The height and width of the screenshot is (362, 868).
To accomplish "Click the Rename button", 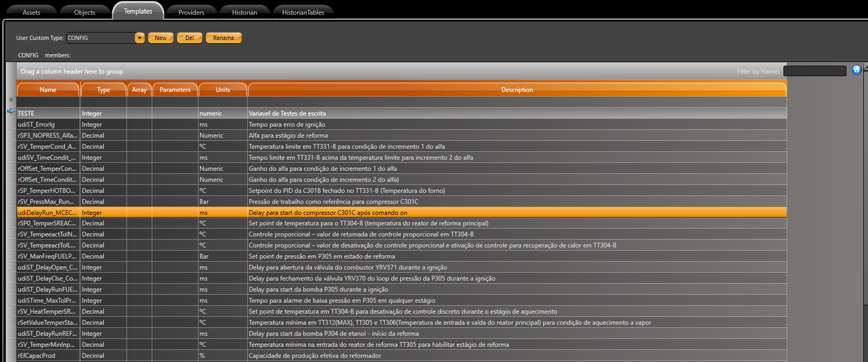I will pos(224,38).
